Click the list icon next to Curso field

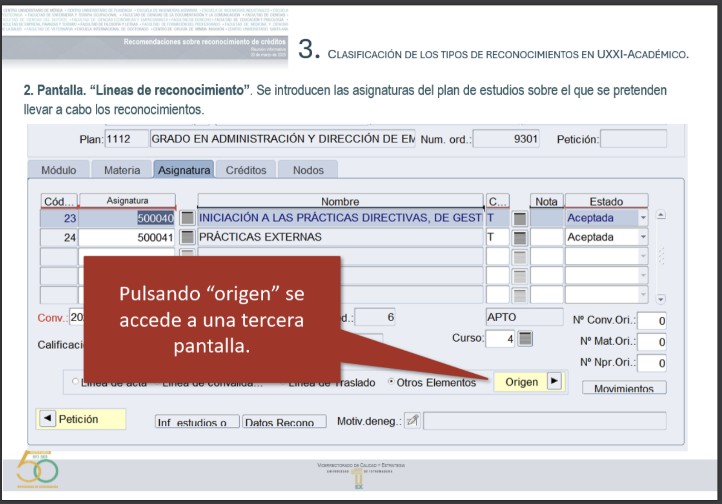[526, 338]
